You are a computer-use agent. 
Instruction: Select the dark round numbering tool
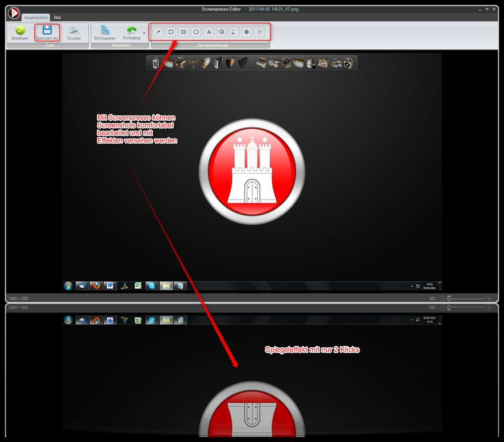coord(246,32)
